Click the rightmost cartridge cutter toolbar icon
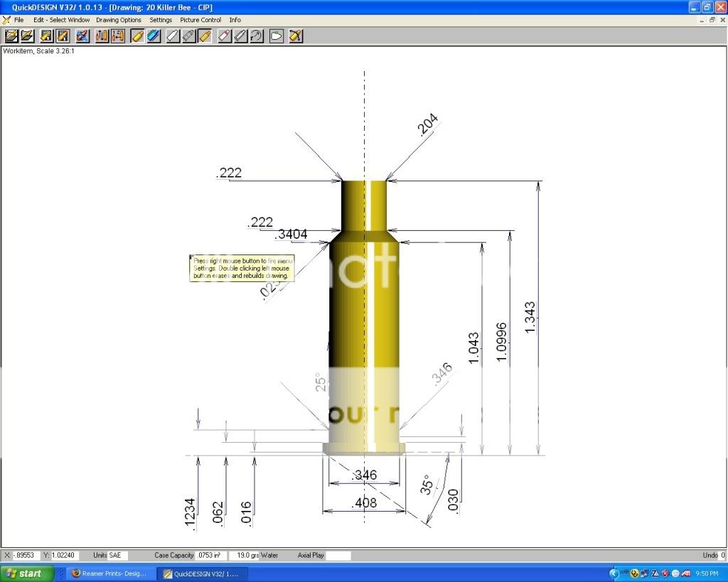Screen dimensions: 728x582 [296, 36]
